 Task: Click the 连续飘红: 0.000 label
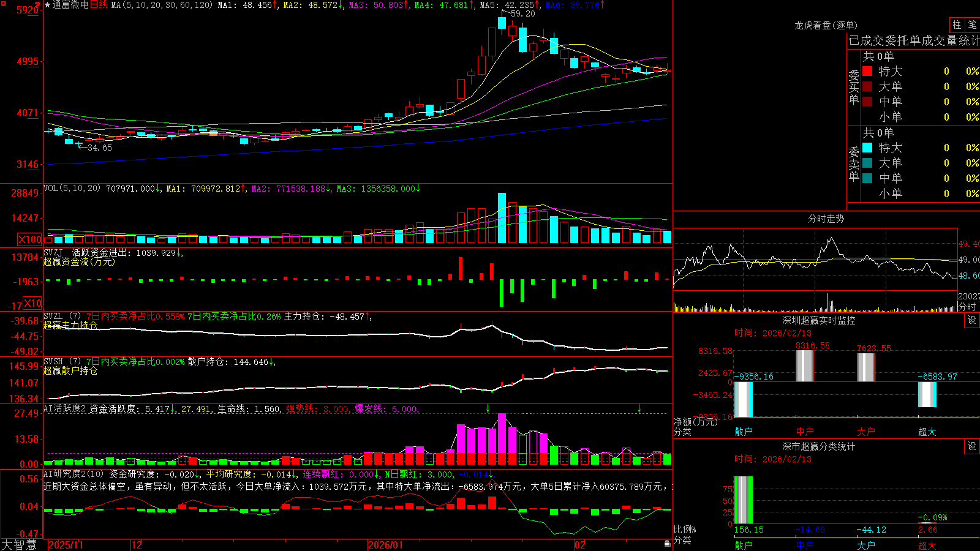coord(337,474)
